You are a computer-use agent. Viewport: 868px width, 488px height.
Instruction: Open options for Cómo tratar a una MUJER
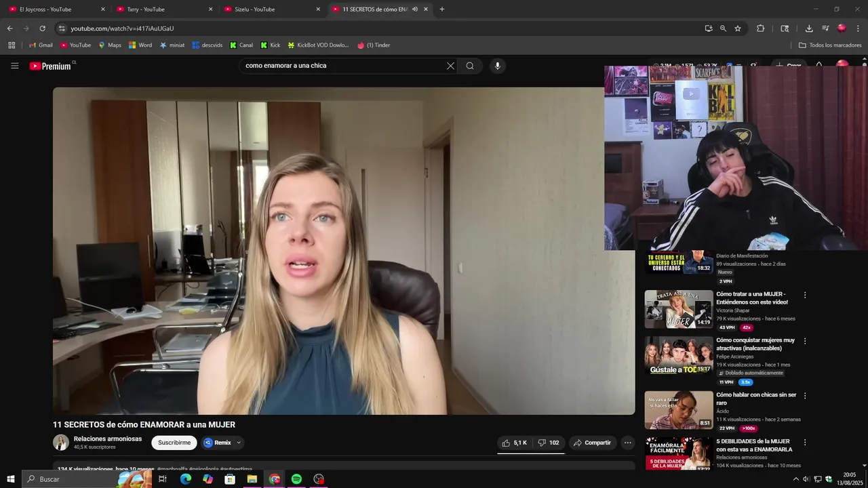pos(805,295)
